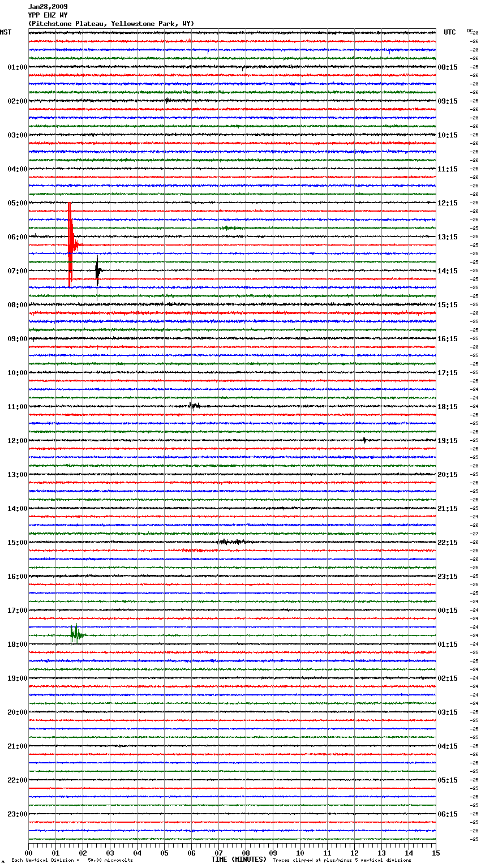This screenshot has width=481, height=868.
Task: Click the "09" minute tick on the bottom axis
Action: point(273,853)
